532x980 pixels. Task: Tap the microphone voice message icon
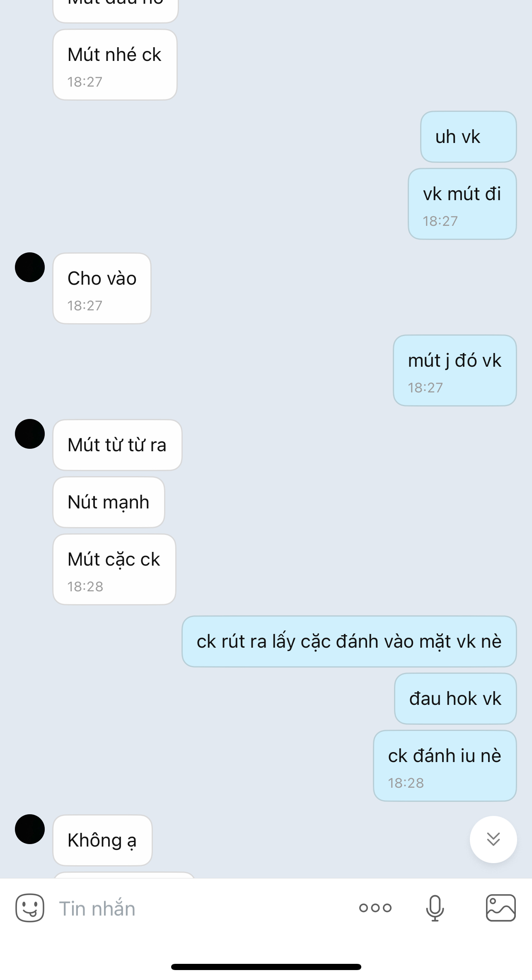[x=435, y=908]
